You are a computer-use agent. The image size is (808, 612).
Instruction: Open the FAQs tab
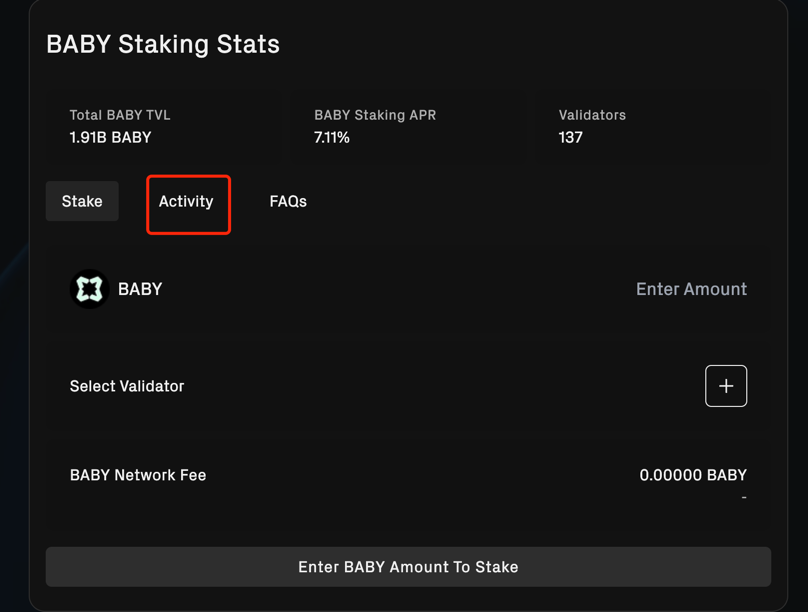pos(288,201)
